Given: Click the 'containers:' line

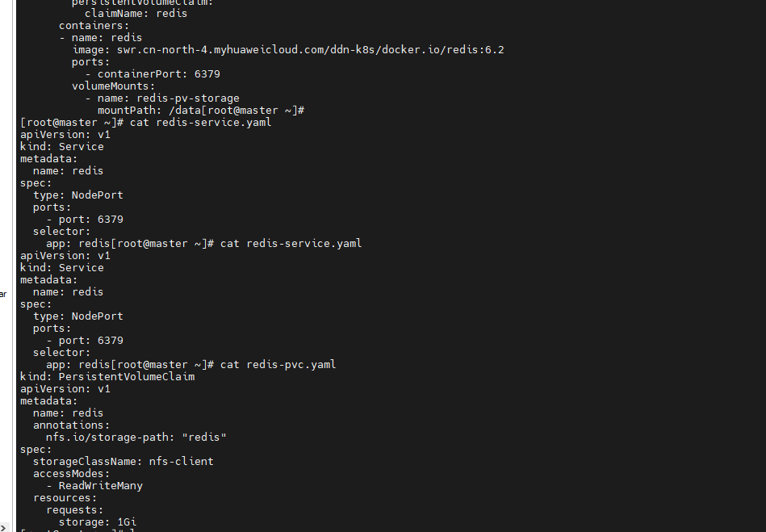Looking at the screenshot, I should click(94, 26).
